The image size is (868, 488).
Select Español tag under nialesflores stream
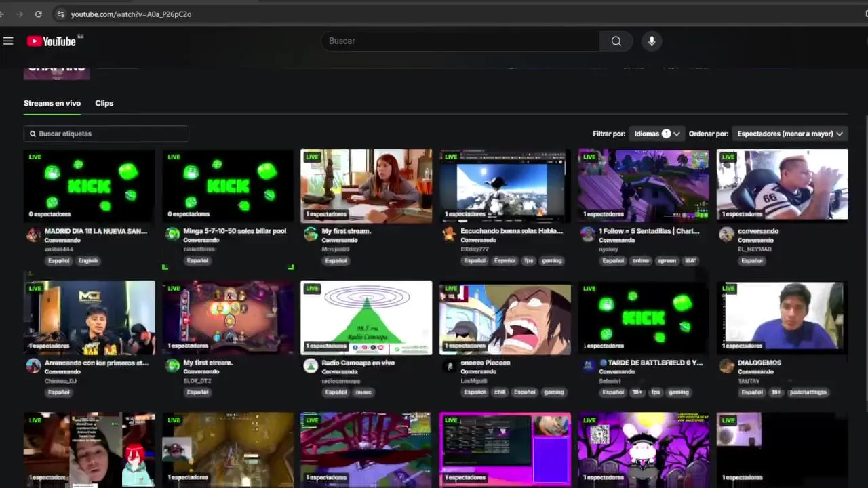click(197, 260)
